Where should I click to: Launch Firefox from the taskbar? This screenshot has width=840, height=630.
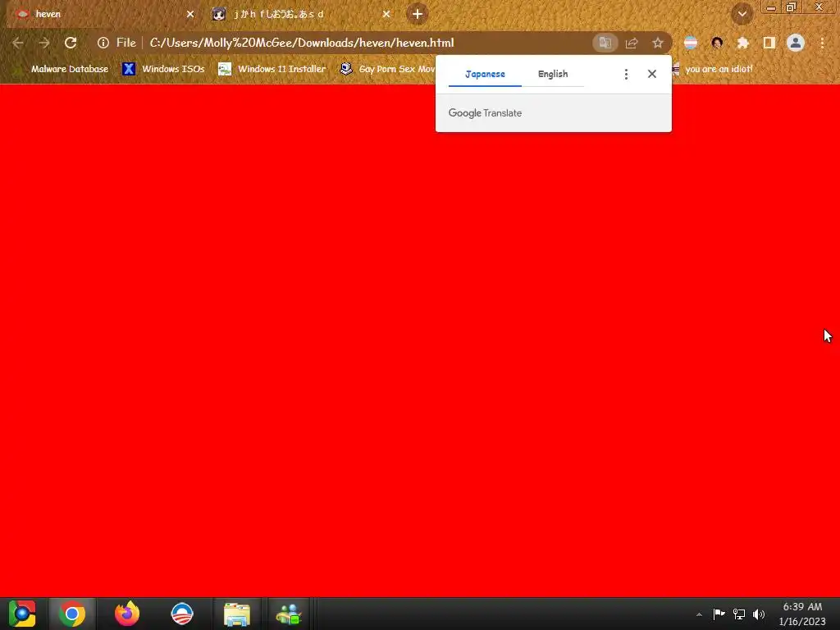tap(127, 614)
